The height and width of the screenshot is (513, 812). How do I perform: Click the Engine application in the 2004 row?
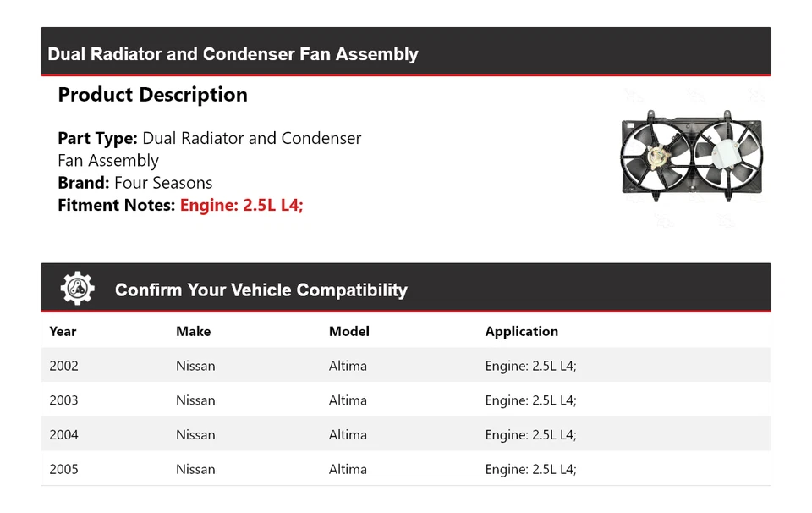530,435
